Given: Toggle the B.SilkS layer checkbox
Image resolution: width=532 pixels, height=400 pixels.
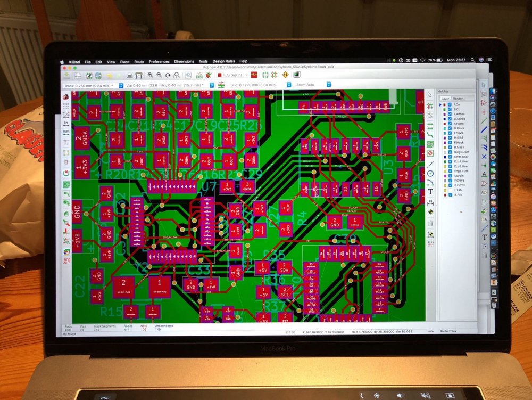Looking at the screenshot, I should point(450,137).
